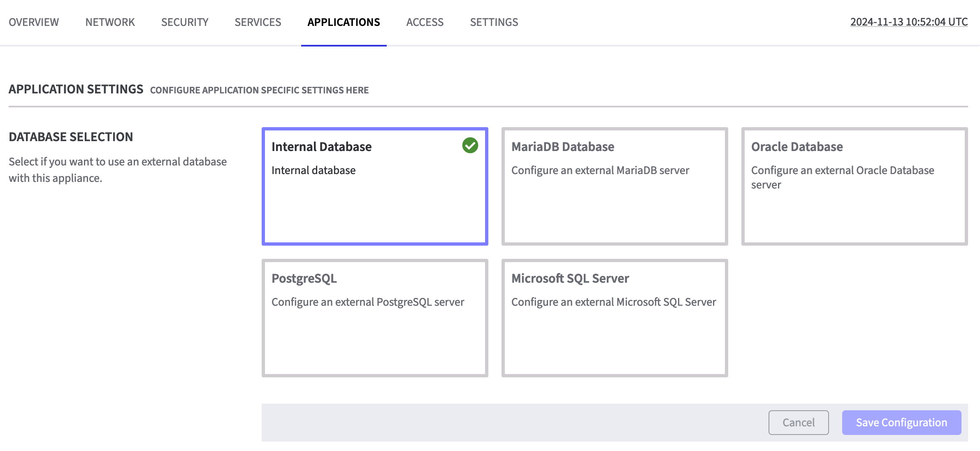Image resolution: width=980 pixels, height=451 pixels.
Task: Switch to the Network tab
Action: pos(110,22)
